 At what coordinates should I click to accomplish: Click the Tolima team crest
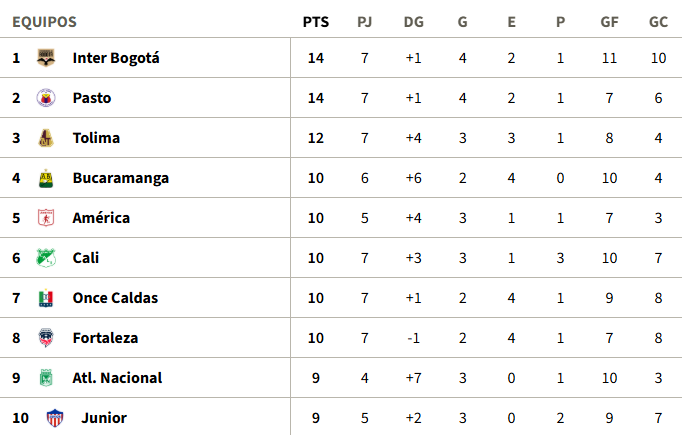(45, 138)
